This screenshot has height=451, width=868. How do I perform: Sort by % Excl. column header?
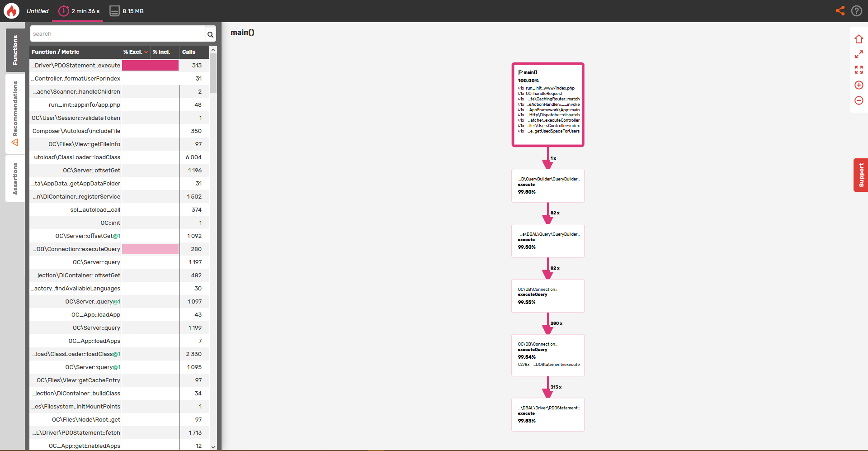136,52
